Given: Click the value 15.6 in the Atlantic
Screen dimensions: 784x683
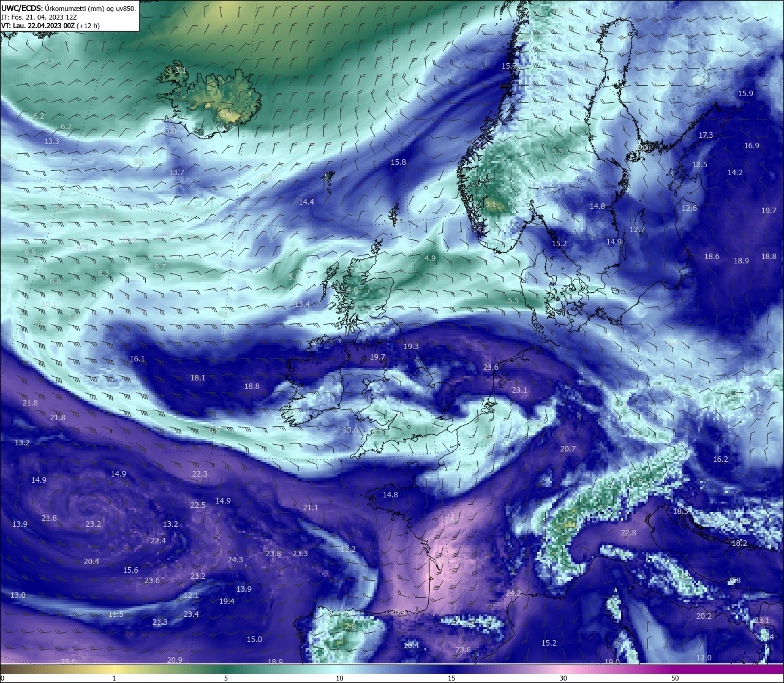Looking at the screenshot, I should [130, 570].
